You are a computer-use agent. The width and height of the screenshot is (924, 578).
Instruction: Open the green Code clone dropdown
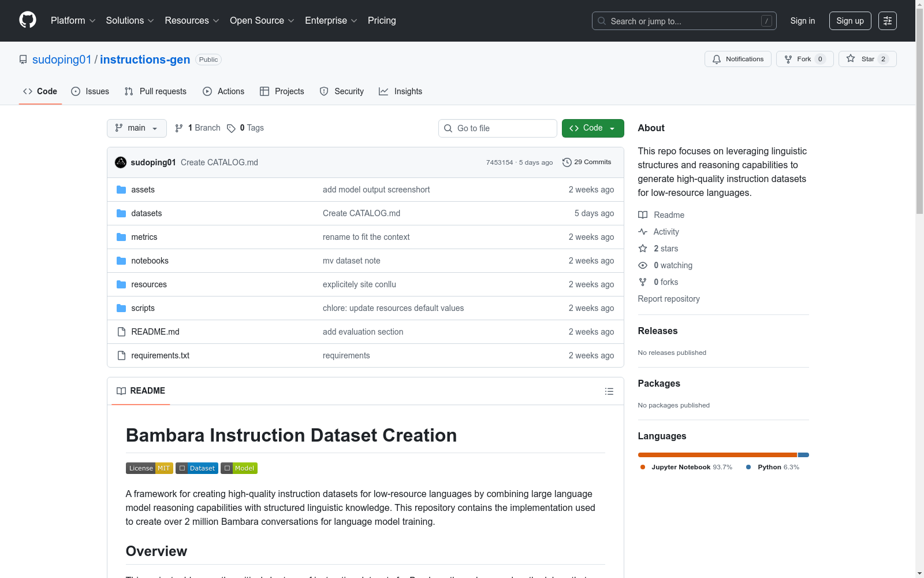pos(593,128)
